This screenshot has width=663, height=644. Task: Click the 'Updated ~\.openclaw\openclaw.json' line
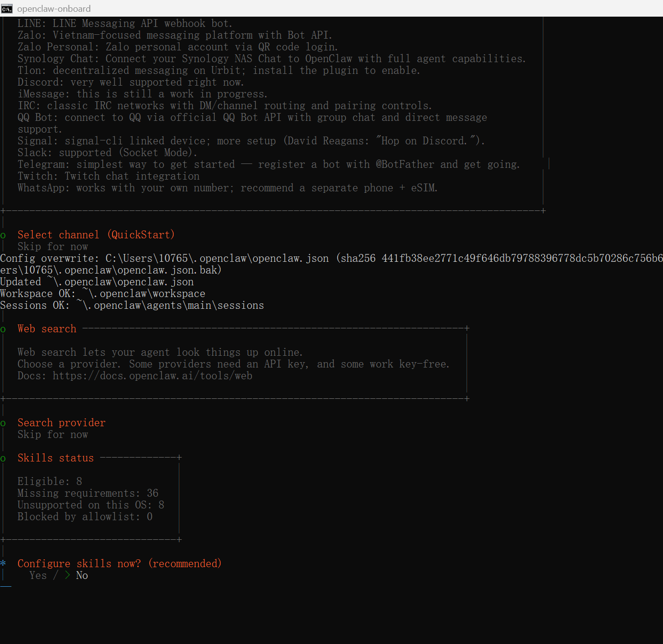click(97, 282)
